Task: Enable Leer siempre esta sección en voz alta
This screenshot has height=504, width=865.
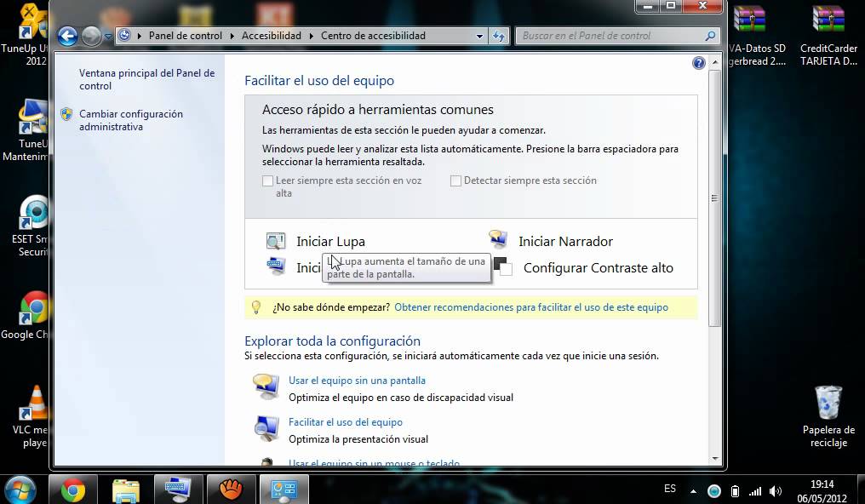Action: [x=267, y=180]
